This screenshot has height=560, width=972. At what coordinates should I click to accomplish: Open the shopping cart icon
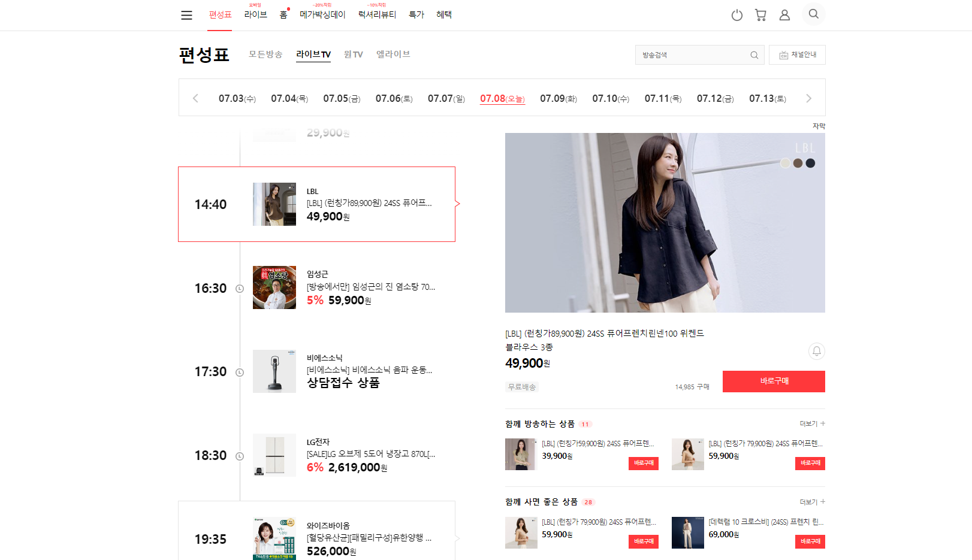click(x=760, y=15)
